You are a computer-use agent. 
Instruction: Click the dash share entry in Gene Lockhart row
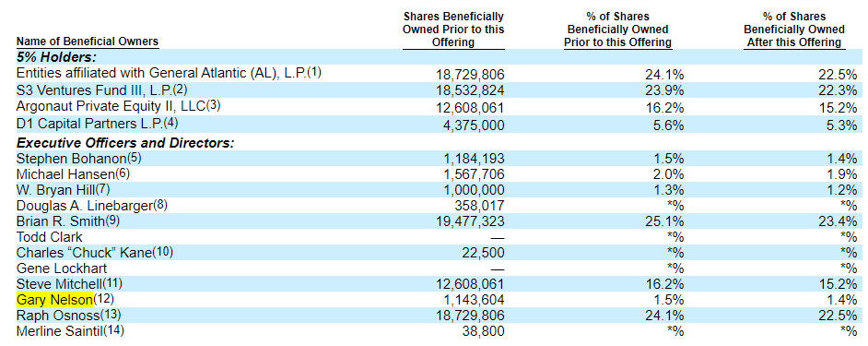tap(498, 268)
